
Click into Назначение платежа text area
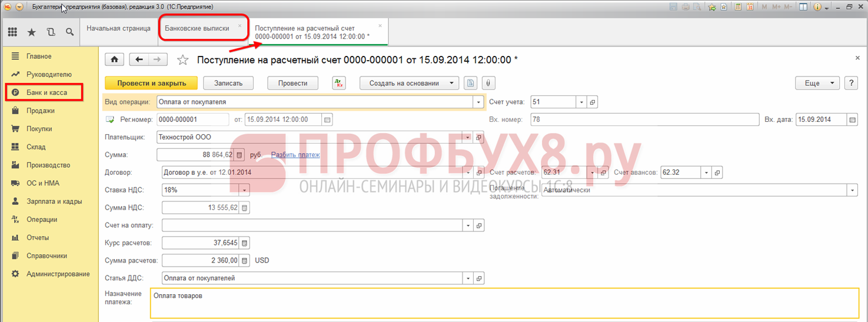(x=505, y=304)
